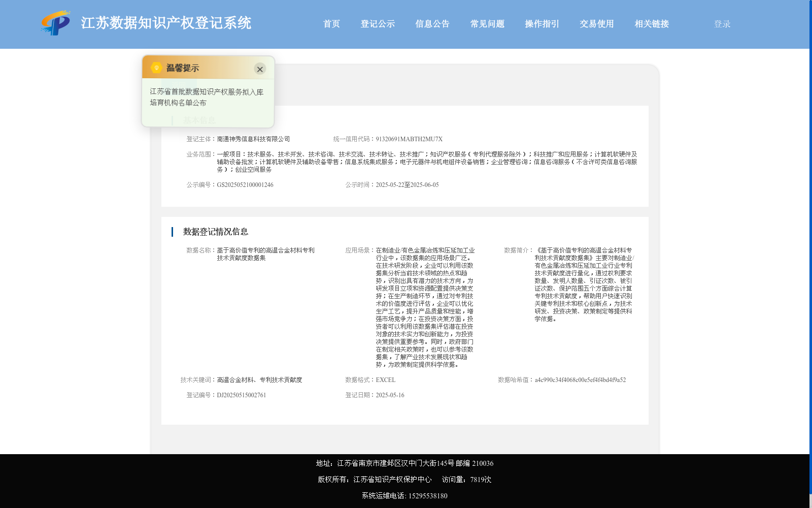Select registration number DJ20250515002761
Viewport: 812px width, 508px height.
coord(241,395)
